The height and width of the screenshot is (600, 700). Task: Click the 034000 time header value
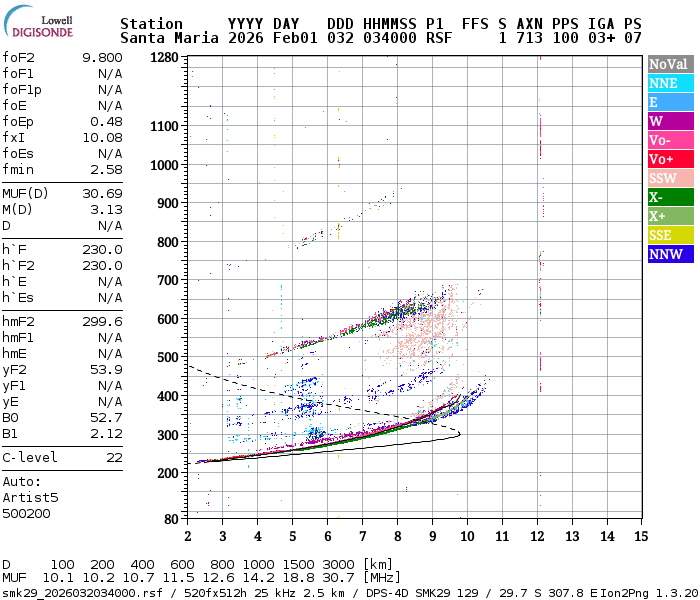pos(390,38)
